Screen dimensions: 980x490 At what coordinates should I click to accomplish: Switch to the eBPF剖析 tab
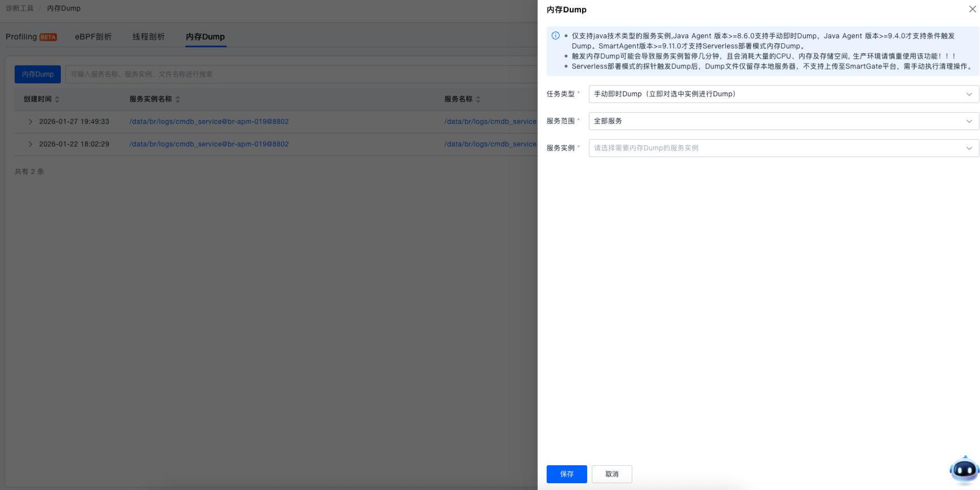tap(93, 37)
